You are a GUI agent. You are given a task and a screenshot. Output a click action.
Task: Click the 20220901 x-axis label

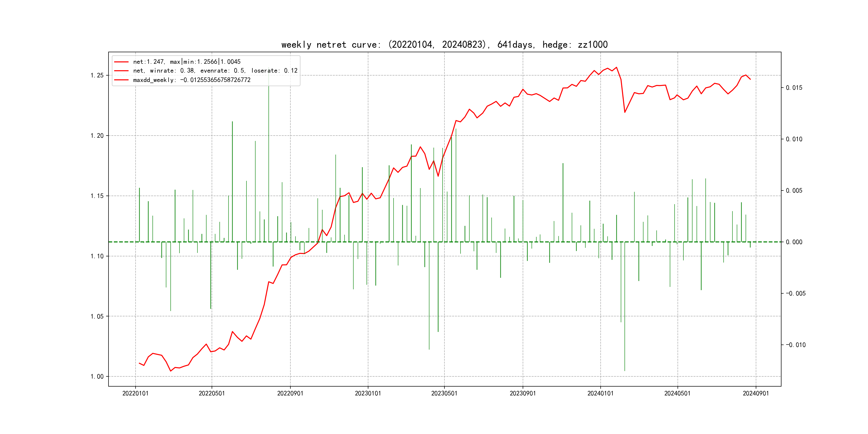[x=290, y=394]
